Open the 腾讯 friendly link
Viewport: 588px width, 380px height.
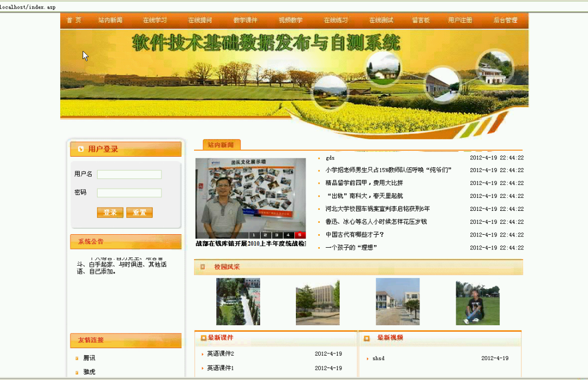89,358
